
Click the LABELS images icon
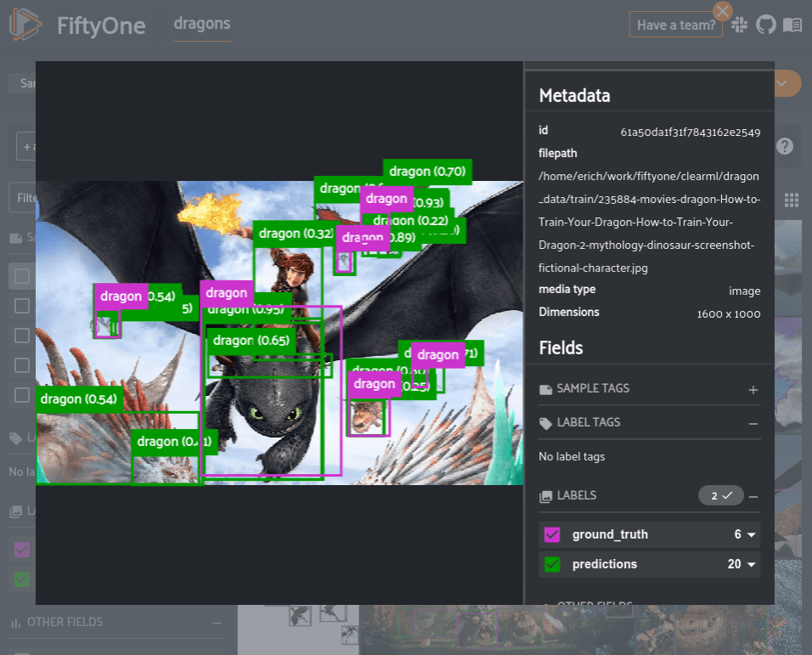[x=545, y=496]
